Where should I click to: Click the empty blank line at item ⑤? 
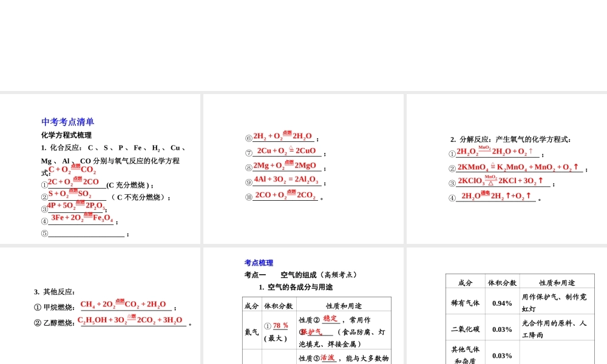click(x=86, y=233)
